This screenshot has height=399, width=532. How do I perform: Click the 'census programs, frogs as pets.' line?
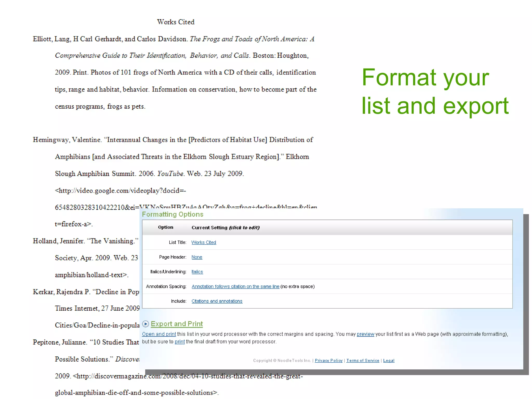(100, 107)
